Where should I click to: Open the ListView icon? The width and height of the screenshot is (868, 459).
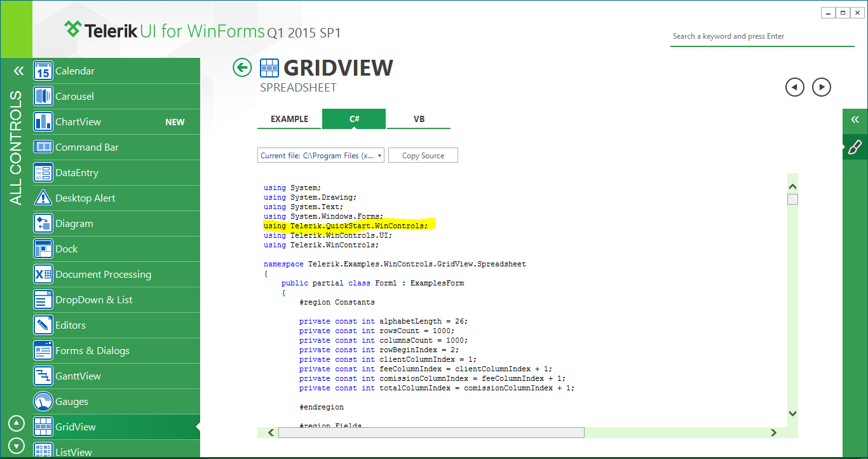point(43,451)
